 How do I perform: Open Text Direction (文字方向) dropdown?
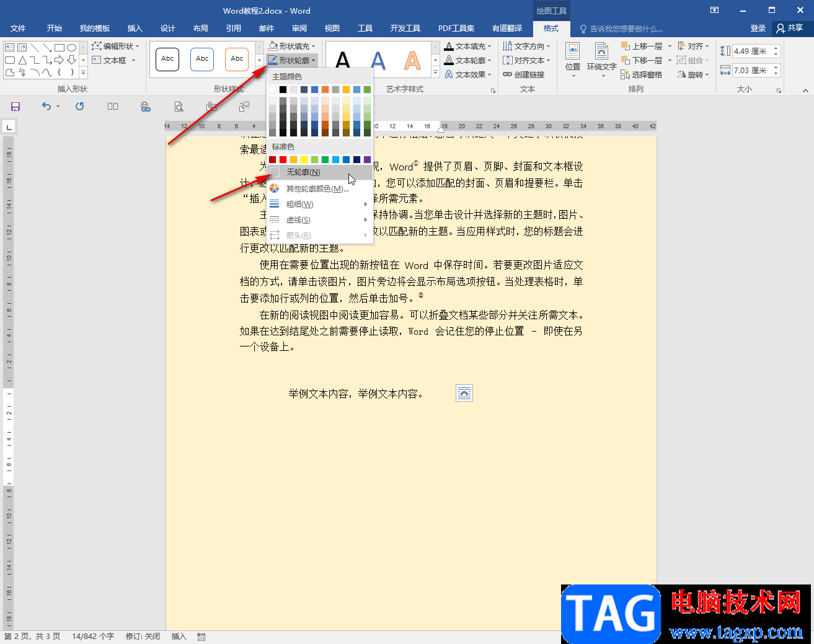pos(526,46)
